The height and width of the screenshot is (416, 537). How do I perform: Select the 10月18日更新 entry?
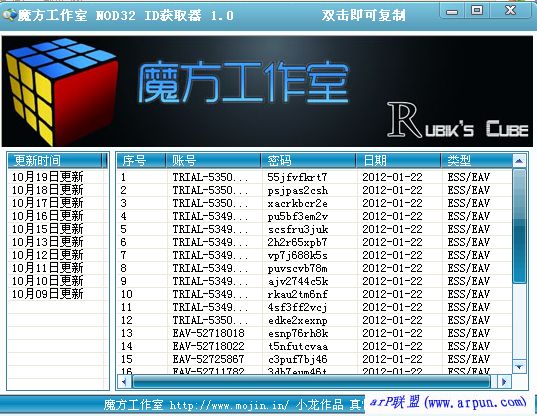pos(48,190)
